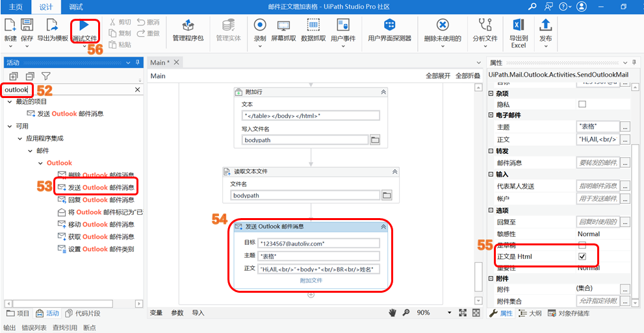
Task: Click fit-to-screen icon in designer footer
Action: (x=463, y=312)
